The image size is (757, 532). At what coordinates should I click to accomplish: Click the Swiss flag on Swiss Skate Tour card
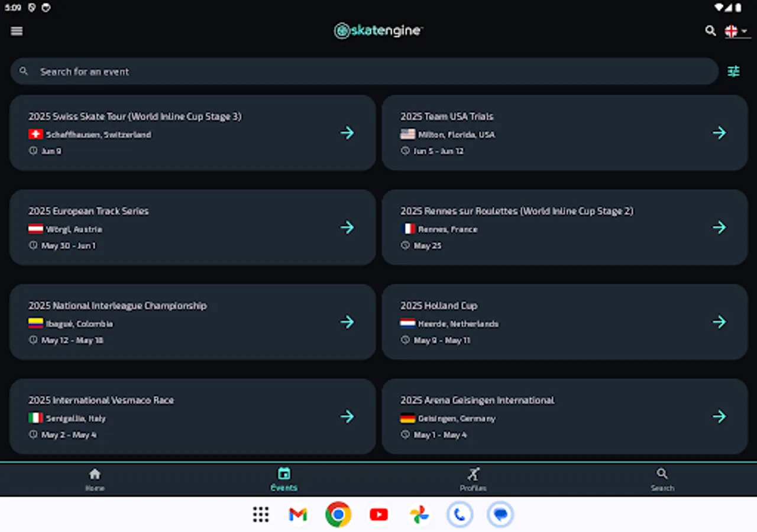pyautogui.click(x=35, y=134)
